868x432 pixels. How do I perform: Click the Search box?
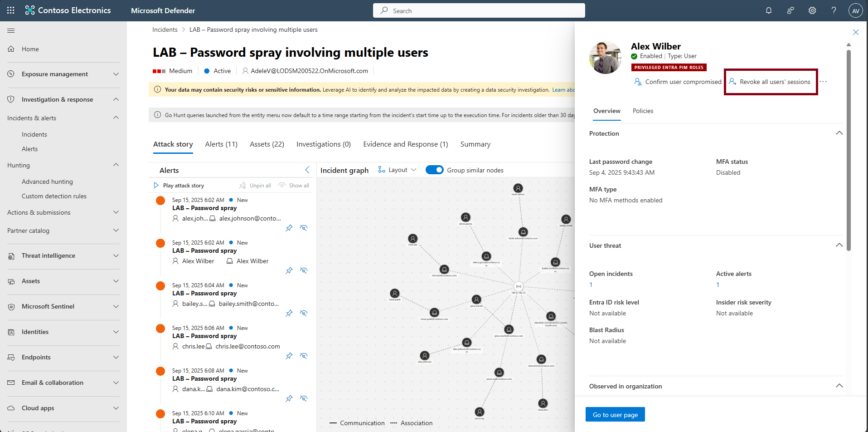[x=479, y=10]
